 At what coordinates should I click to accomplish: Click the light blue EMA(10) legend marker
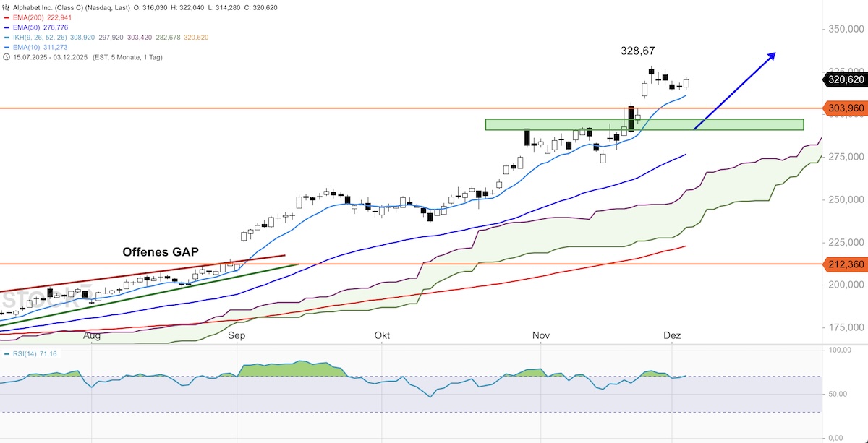(x=7, y=47)
